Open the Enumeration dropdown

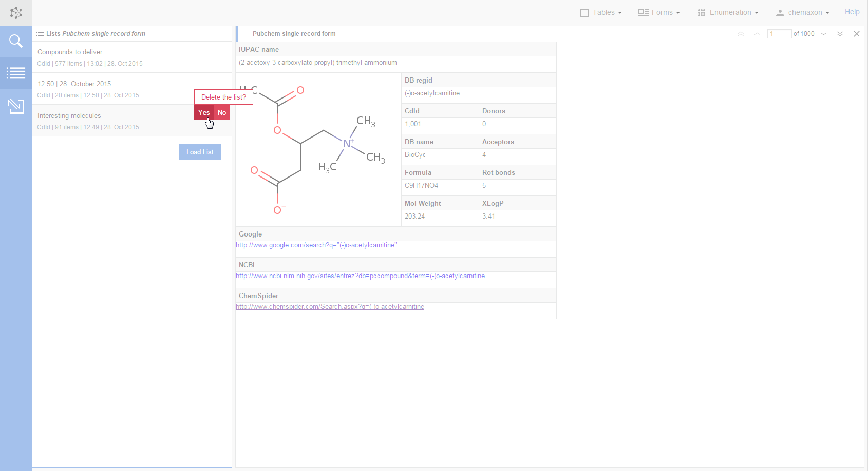click(728, 12)
